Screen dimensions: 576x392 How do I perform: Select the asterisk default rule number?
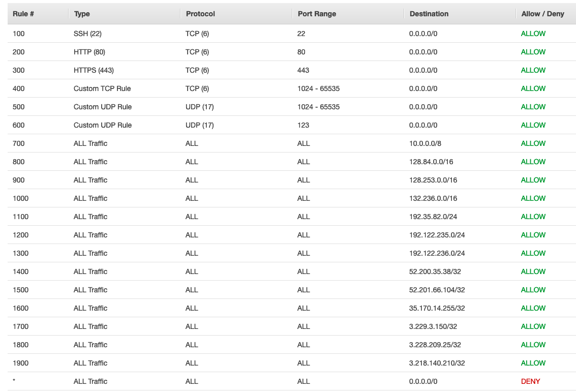tap(14, 381)
